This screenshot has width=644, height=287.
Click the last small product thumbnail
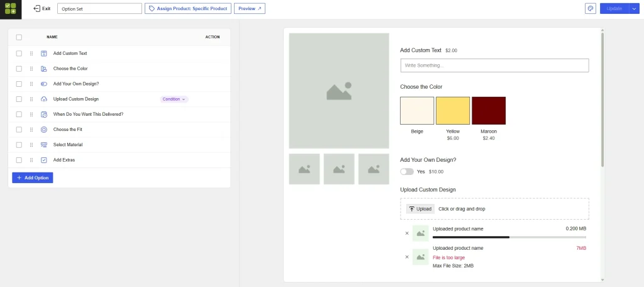[x=374, y=169]
